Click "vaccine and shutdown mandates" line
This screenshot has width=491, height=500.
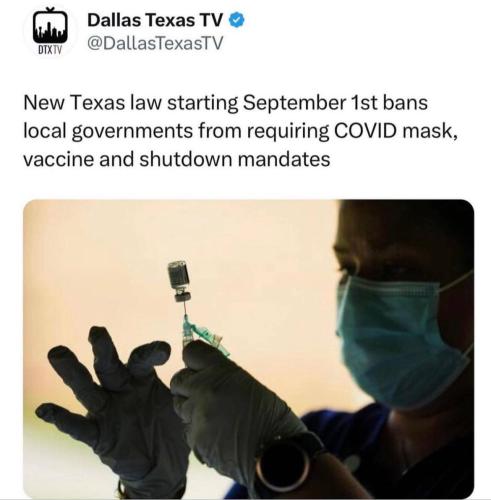177,159
